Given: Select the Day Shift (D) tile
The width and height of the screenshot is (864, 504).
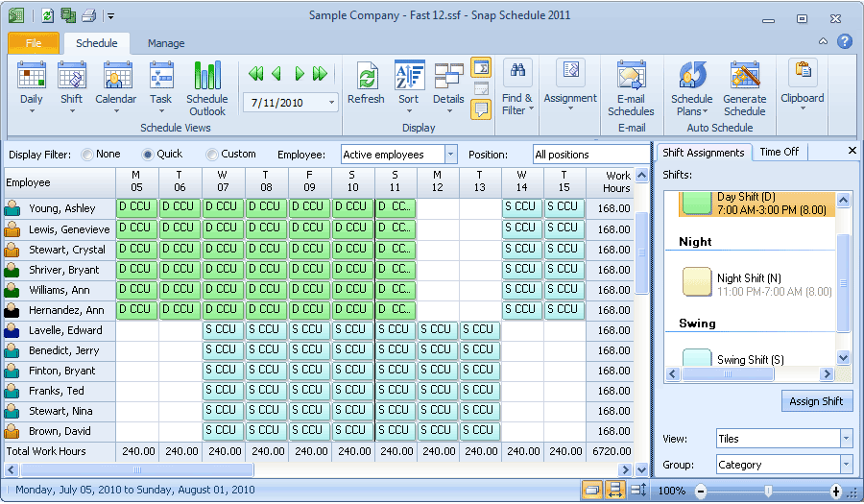Looking at the screenshot, I should point(757,204).
